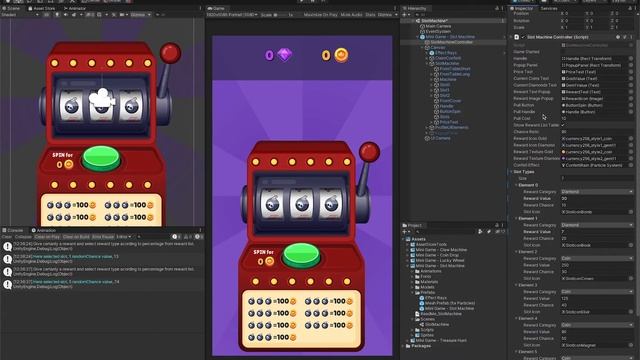This screenshot has height=360, width=640.
Task: Open the Project panel add (+) menu
Action: (405, 231)
